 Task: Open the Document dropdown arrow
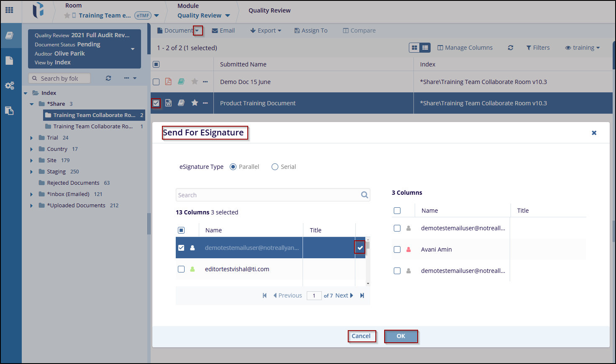click(x=198, y=31)
